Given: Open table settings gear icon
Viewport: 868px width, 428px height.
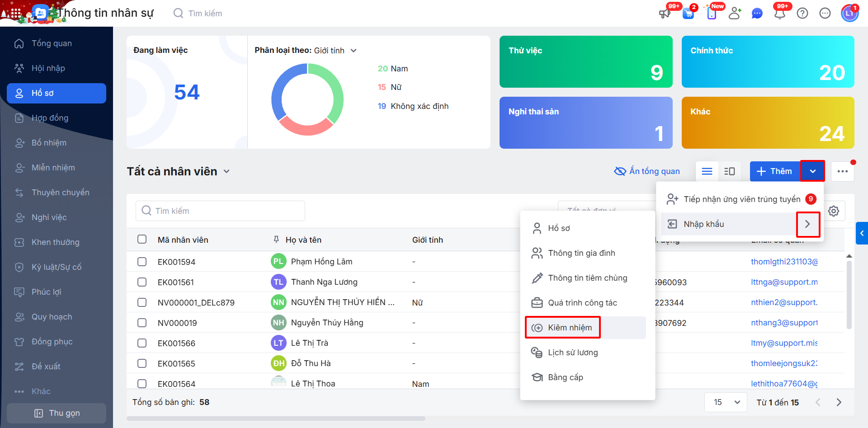Looking at the screenshot, I should click(834, 211).
